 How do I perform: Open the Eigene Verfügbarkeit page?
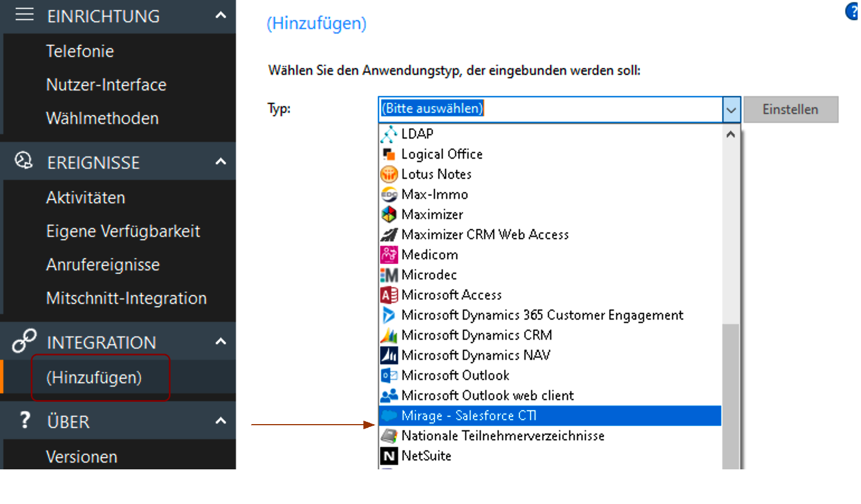coord(123,231)
